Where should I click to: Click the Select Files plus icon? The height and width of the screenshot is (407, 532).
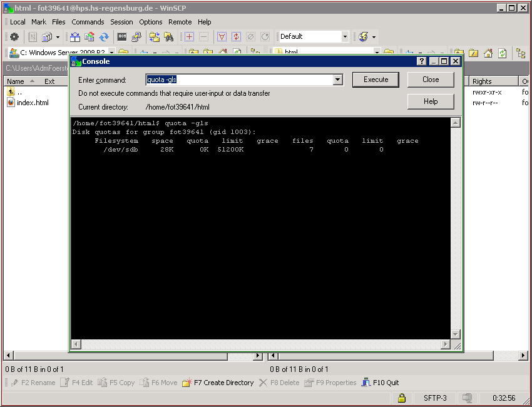coord(189,37)
